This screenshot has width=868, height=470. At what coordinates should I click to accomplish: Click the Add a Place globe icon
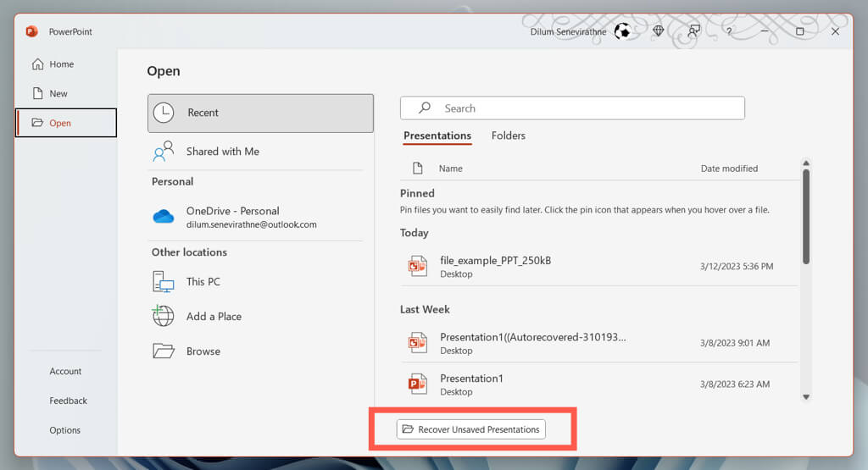164,316
